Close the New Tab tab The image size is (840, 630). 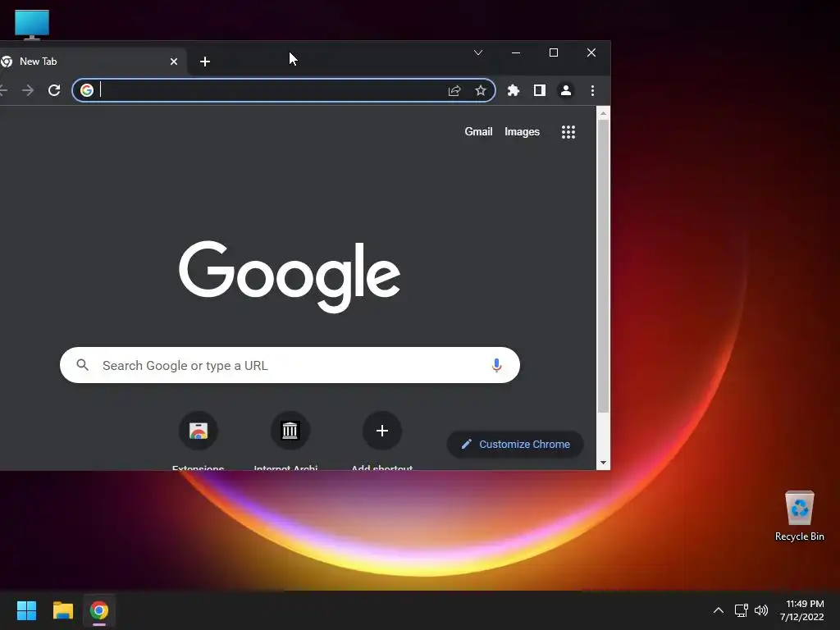click(x=174, y=62)
